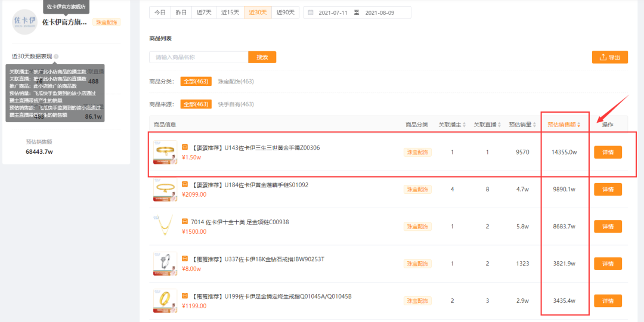Screen dimensions: 644x322
Task: Click the help icon beside 近30天数据表现
Action: [56, 57]
